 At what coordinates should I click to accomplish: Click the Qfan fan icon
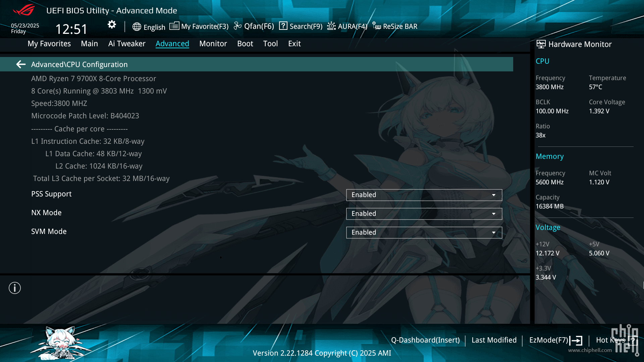pyautogui.click(x=237, y=26)
